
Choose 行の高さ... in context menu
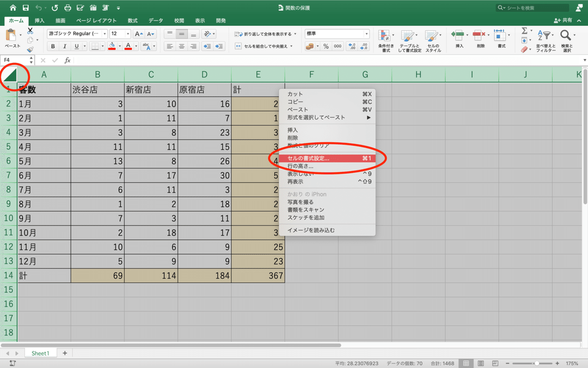tap(327, 166)
